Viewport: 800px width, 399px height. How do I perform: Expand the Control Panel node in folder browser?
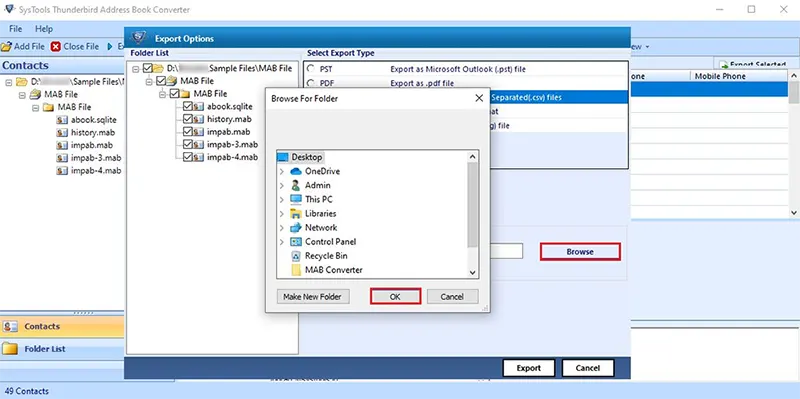pyautogui.click(x=282, y=241)
